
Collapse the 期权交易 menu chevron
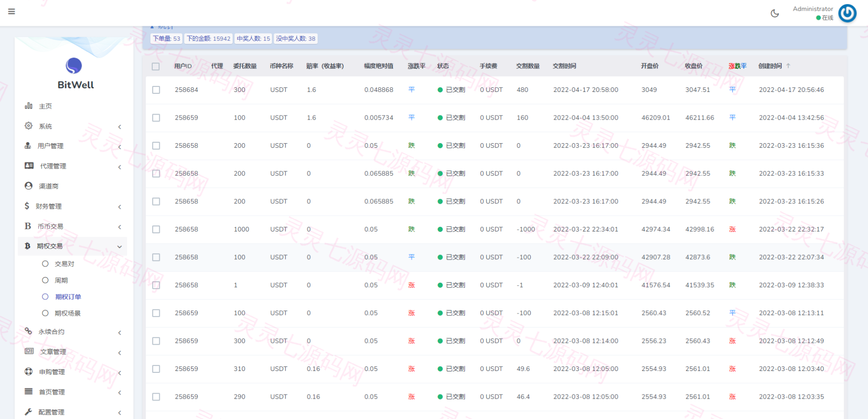[x=120, y=247]
